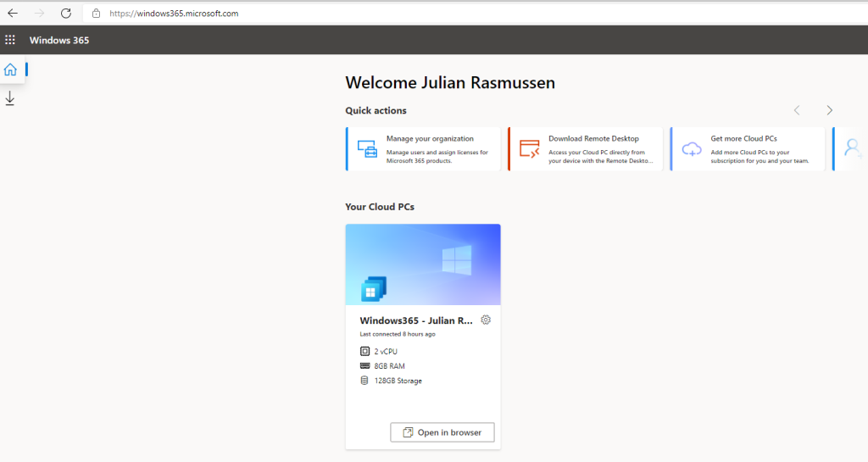Go to Home in the sidebar
The height and width of the screenshot is (462, 868).
10,70
